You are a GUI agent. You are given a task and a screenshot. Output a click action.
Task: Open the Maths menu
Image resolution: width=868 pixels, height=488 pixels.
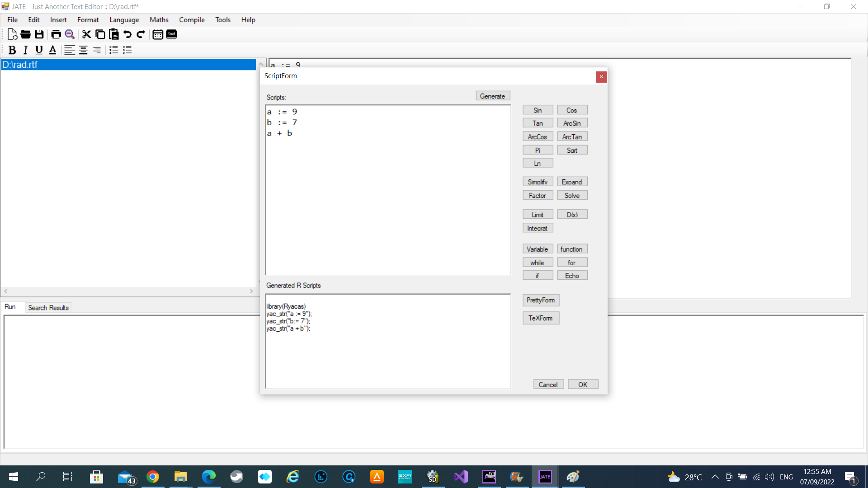(x=159, y=20)
